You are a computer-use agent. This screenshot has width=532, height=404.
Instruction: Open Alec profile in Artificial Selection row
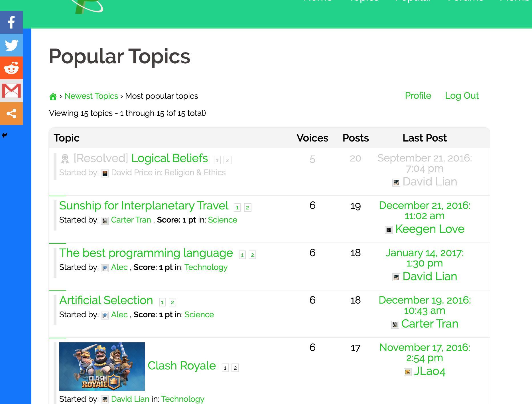(119, 315)
